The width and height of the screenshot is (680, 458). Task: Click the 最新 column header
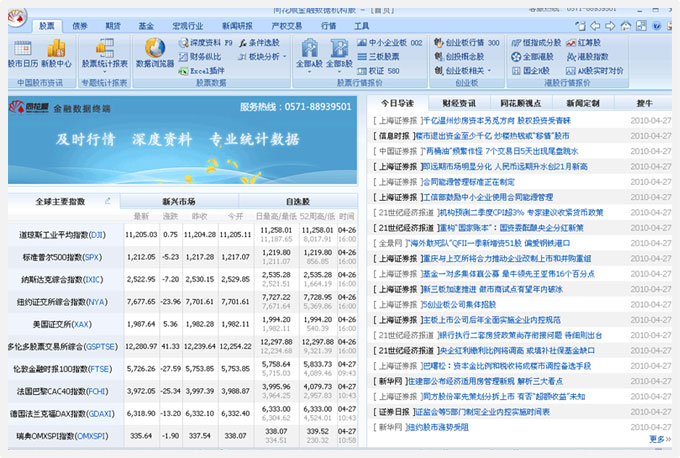[141, 216]
